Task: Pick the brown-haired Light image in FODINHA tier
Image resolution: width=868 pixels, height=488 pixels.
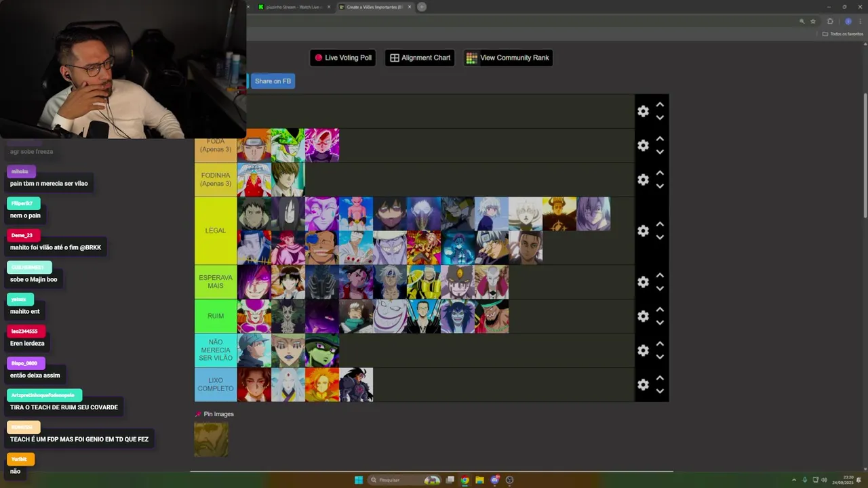Action: coord(288,180)
